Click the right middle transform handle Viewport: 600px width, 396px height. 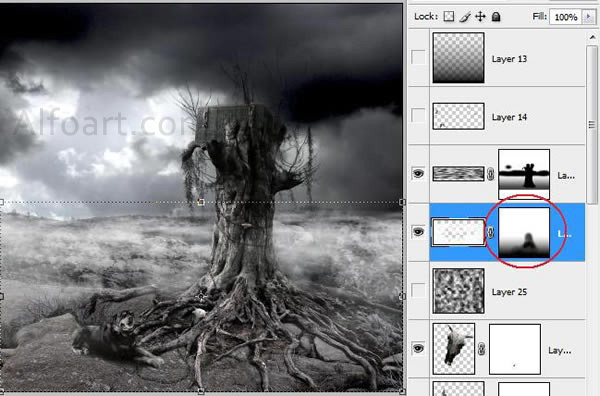[402, 296]
